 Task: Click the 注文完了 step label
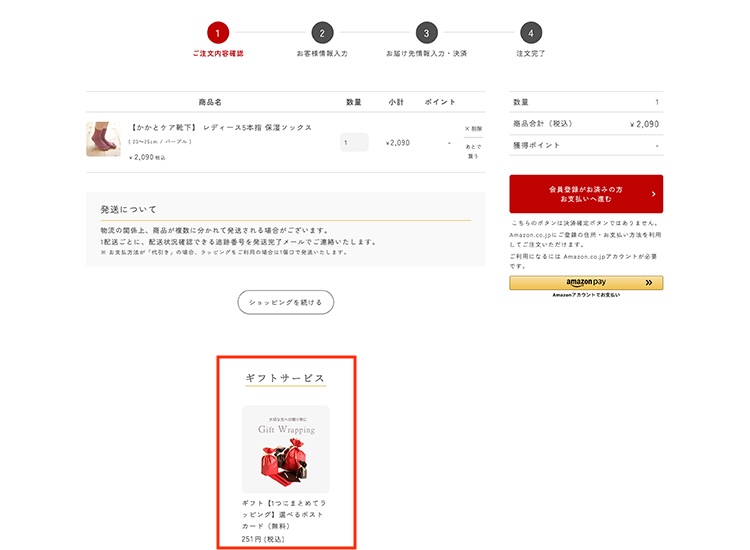pos(531,53)
